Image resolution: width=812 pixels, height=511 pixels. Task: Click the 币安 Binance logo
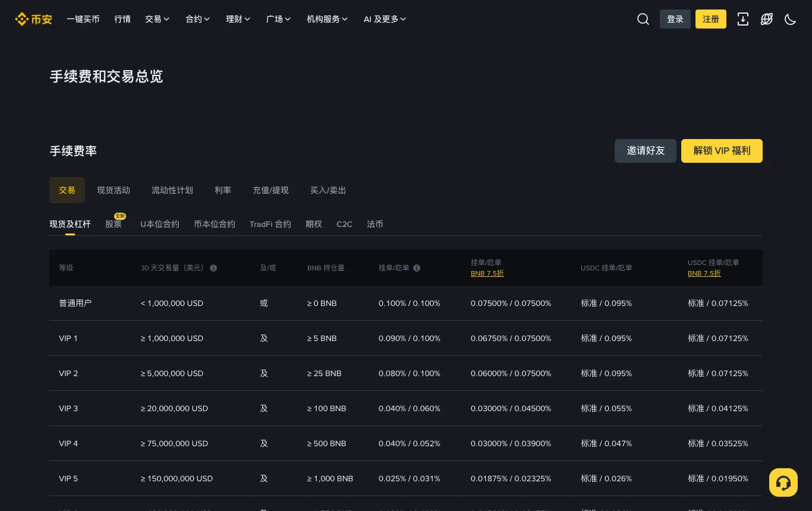coord(33,19)
